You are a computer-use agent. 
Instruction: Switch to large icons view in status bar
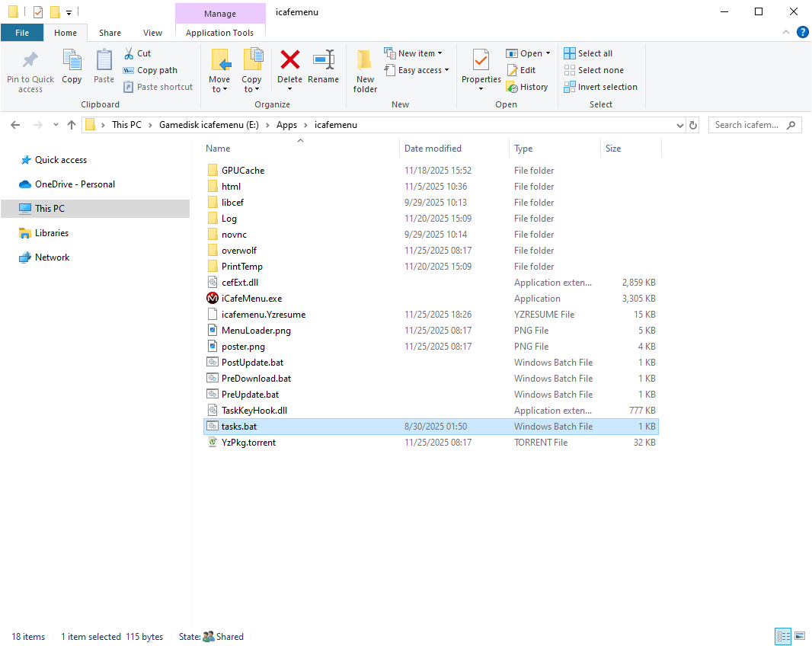[800, 636]
